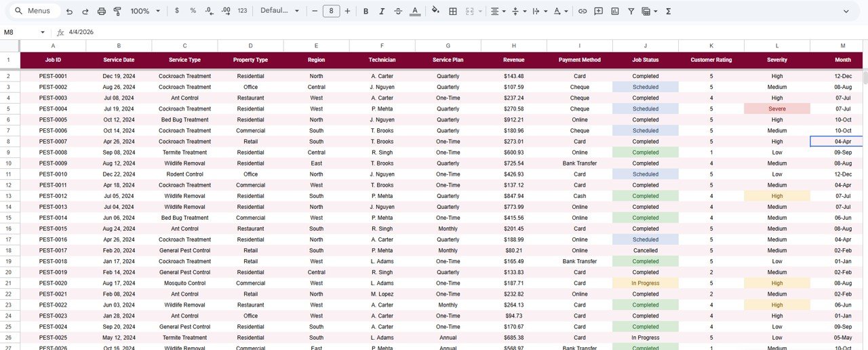Open the merge type dropdown arrow
The height and width of the screenshot is (350, 868).
(x=481, y=12)
